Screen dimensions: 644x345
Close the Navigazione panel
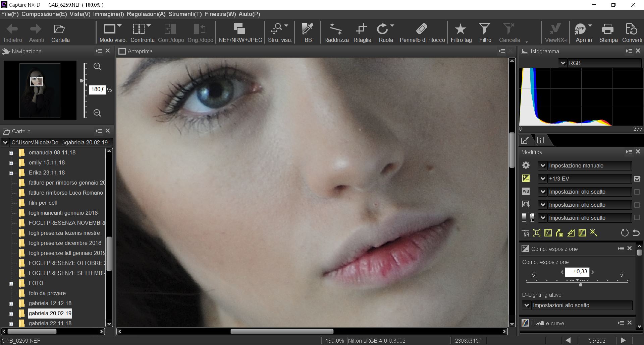[108, 51]
